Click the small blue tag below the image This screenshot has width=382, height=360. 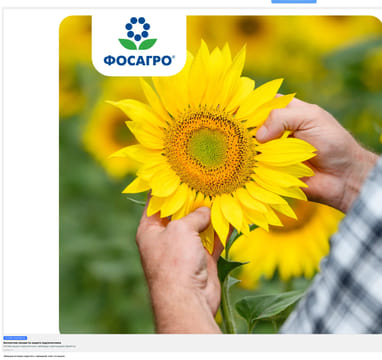15,338
